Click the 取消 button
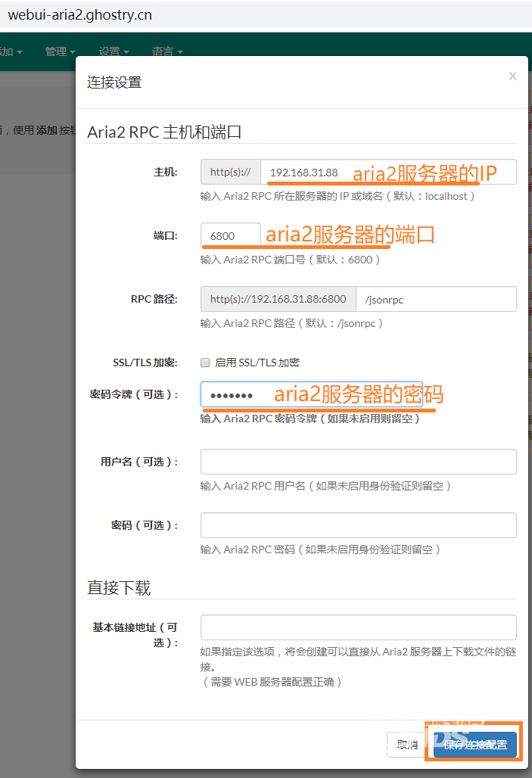532x778 pixels. click(x=407, y=745)
